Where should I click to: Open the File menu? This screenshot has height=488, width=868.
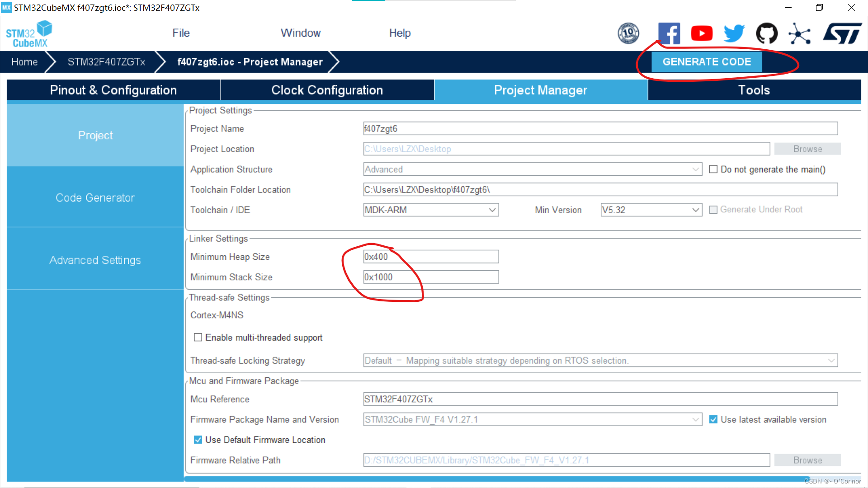(181, 33)
